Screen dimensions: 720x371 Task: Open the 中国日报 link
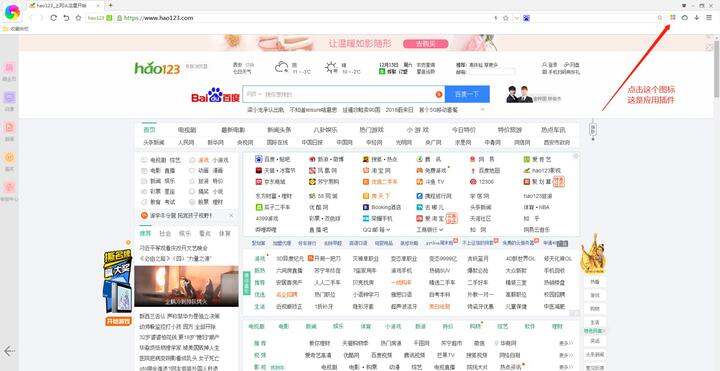pos(312,142)
